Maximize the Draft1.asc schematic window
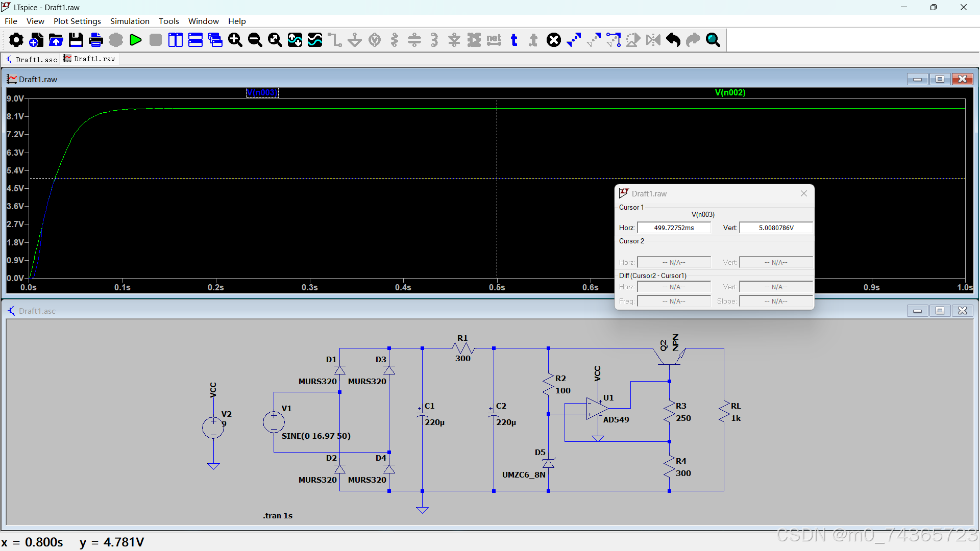This screenshot has width=980, height=551. coord(940,311)
